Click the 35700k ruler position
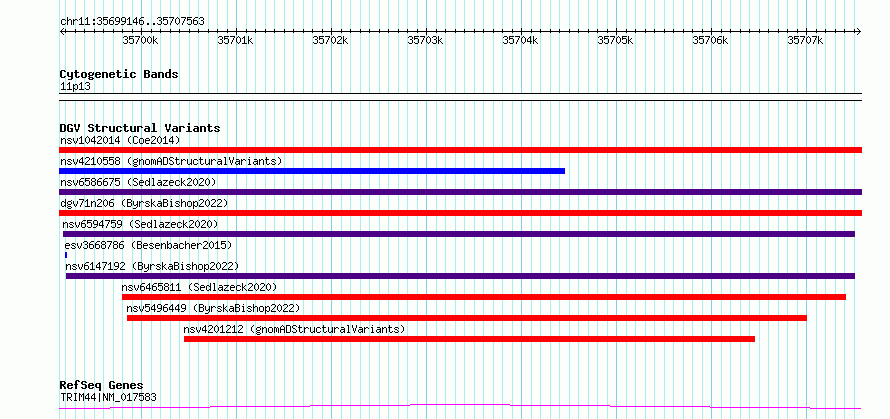Image resolution: width=890 pixels, height=419 pixels. 140,40
